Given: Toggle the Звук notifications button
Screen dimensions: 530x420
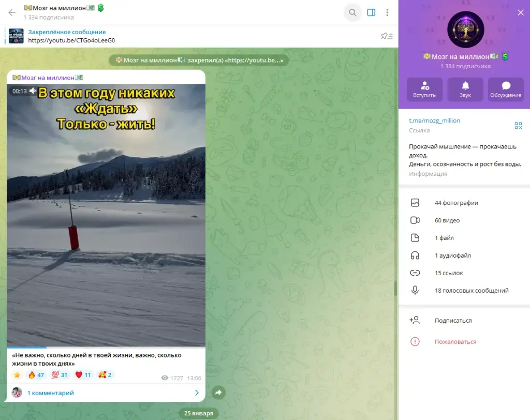Looking at the screenshot, I should point(465,89).
